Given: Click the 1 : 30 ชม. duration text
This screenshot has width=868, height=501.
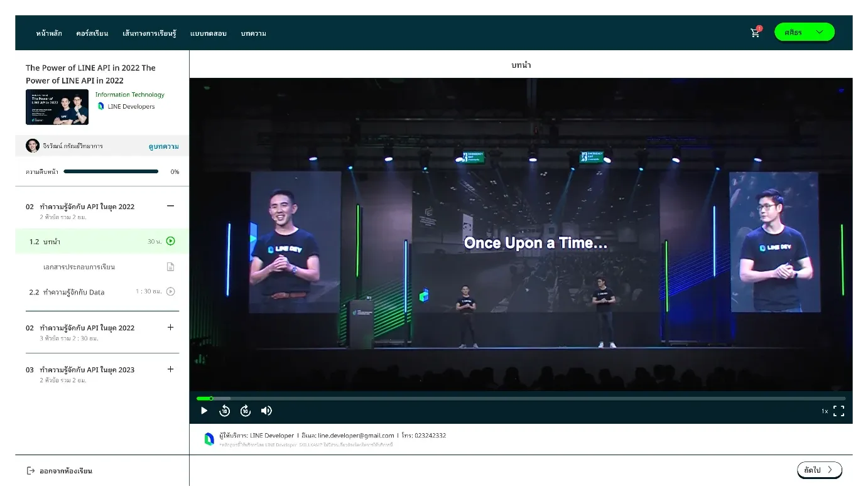Looking at the screenshot, I should [x=149, y=292].
